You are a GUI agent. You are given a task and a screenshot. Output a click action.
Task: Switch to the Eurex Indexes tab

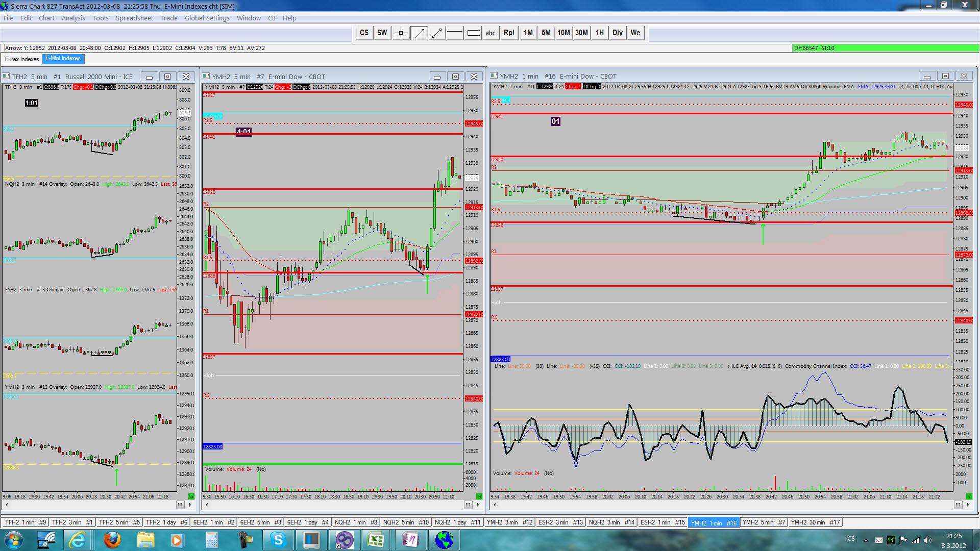click(x=22, y=59)
